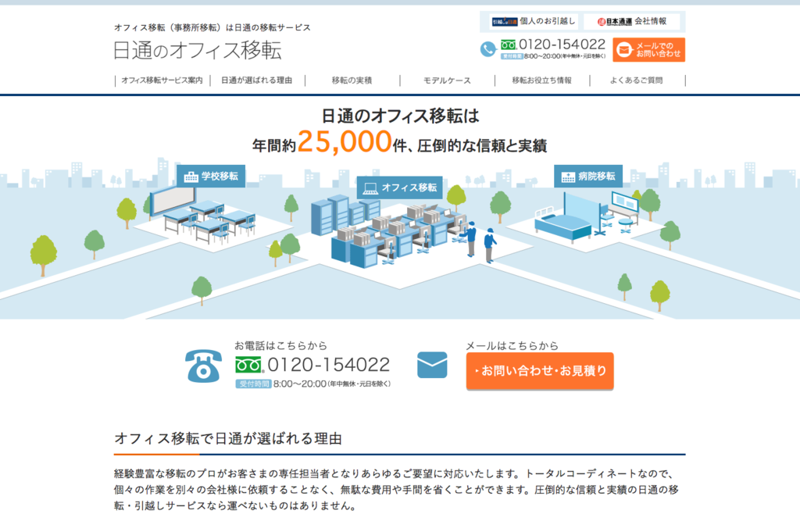Click the large phone number 0120-154022
This screenshot has height=532, width=800.
pyautogui.click(x=329, y=365)
